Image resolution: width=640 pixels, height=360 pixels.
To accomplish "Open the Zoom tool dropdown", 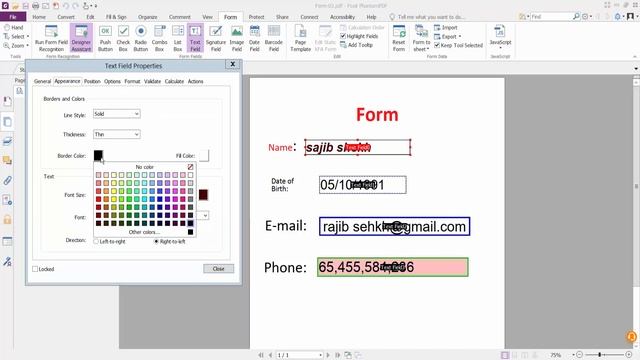I will pos(27,45).
